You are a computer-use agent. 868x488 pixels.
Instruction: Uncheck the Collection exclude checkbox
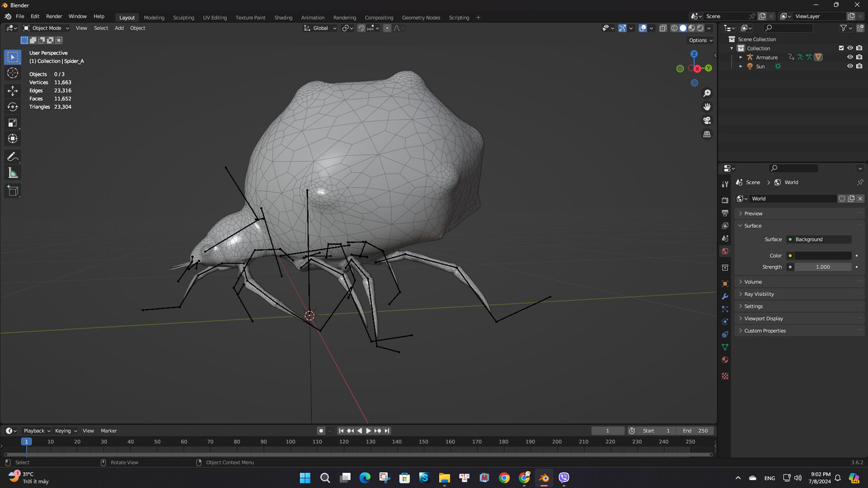[841, 48]
